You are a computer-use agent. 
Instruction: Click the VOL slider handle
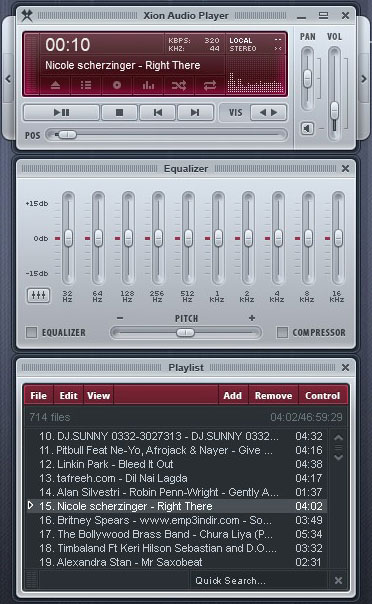click(x=335, y=111)
